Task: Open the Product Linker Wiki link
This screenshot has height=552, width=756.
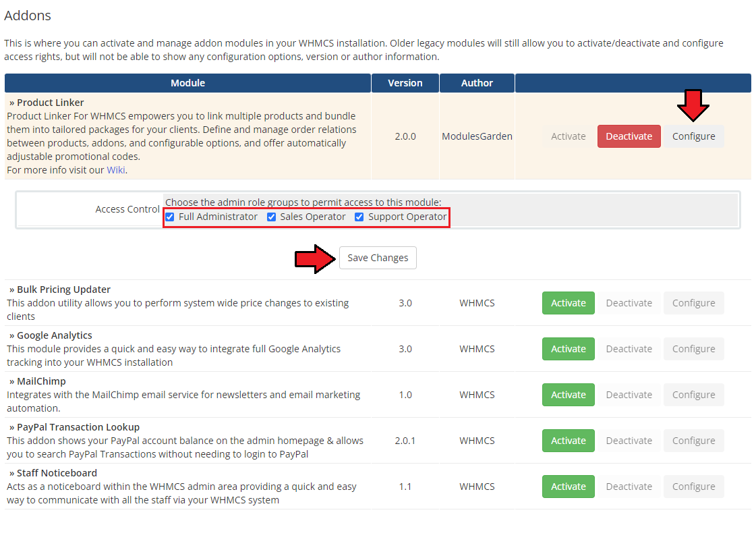Action: pos(116,170)
